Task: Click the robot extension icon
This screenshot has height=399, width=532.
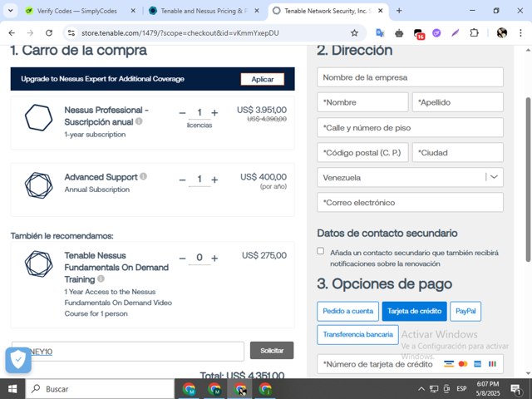Action: (399, 33)
